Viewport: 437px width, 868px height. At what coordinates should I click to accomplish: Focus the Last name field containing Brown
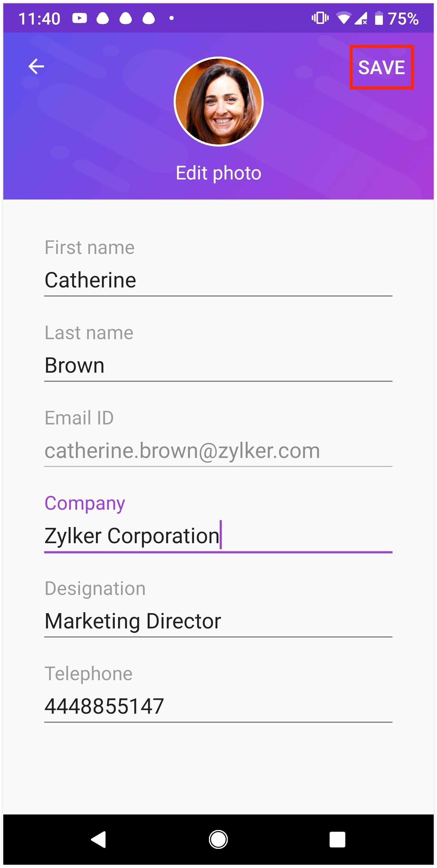[218, 366]
